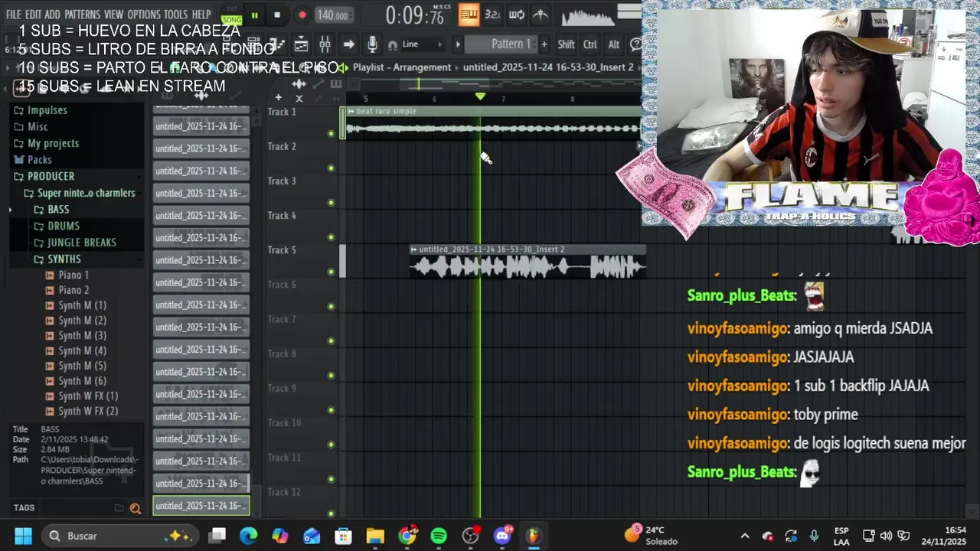Open the FILE menu
Screen dimensions: 980x551
13,15
